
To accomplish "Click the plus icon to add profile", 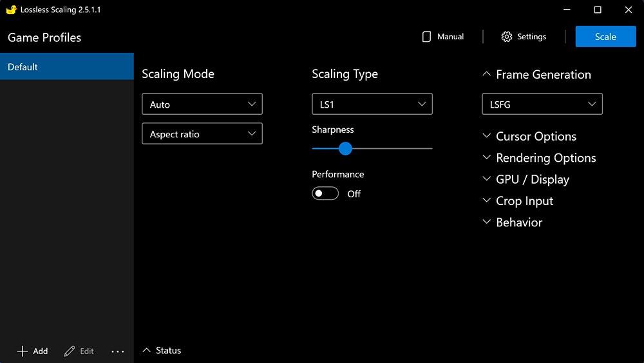I will (23, 351).
